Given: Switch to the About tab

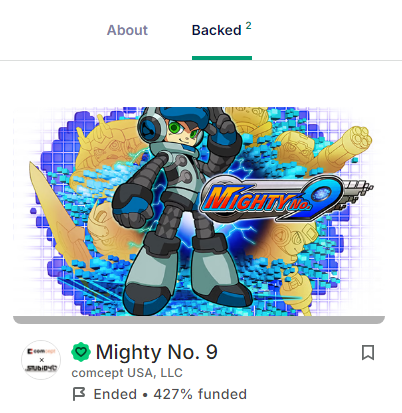Looking at the screenshot, I should pos(127,30).
